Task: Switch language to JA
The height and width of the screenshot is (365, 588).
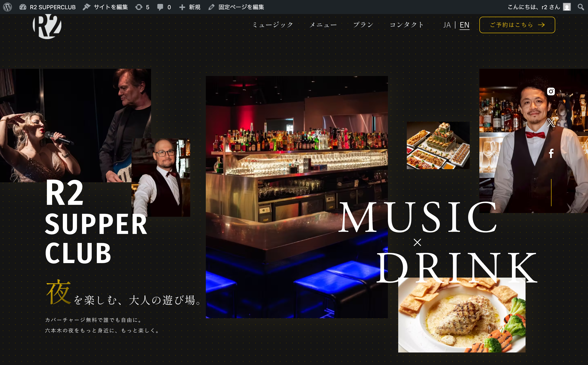Action: 447,25
